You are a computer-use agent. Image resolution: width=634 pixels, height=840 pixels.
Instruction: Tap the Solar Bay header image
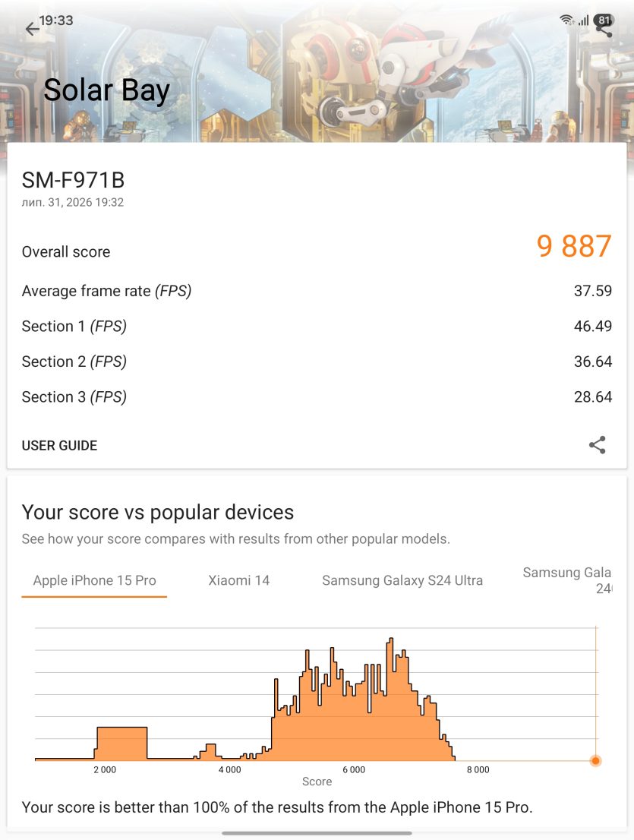[317, 71]
